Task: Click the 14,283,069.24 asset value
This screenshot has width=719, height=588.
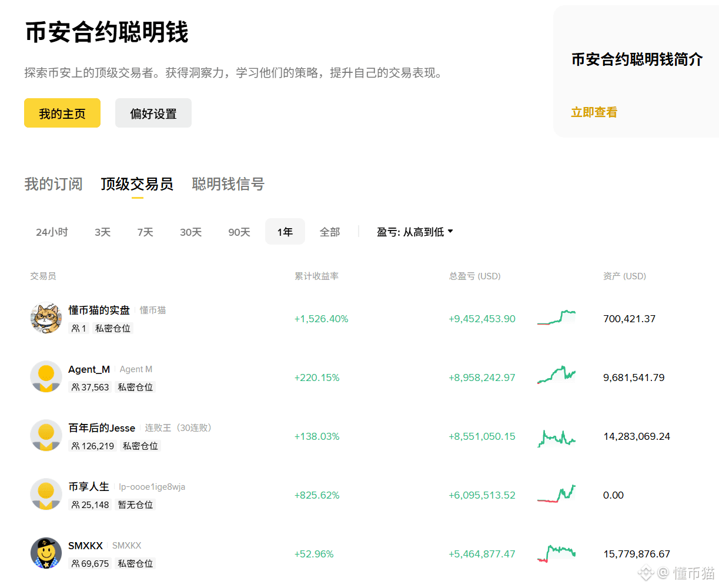Action: click(637, 436)
